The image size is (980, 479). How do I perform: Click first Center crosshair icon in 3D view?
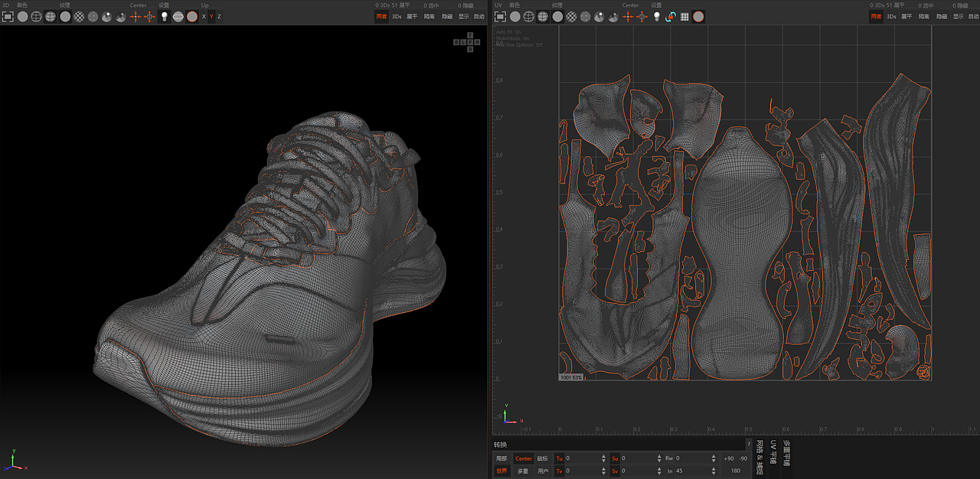point(136,16)
